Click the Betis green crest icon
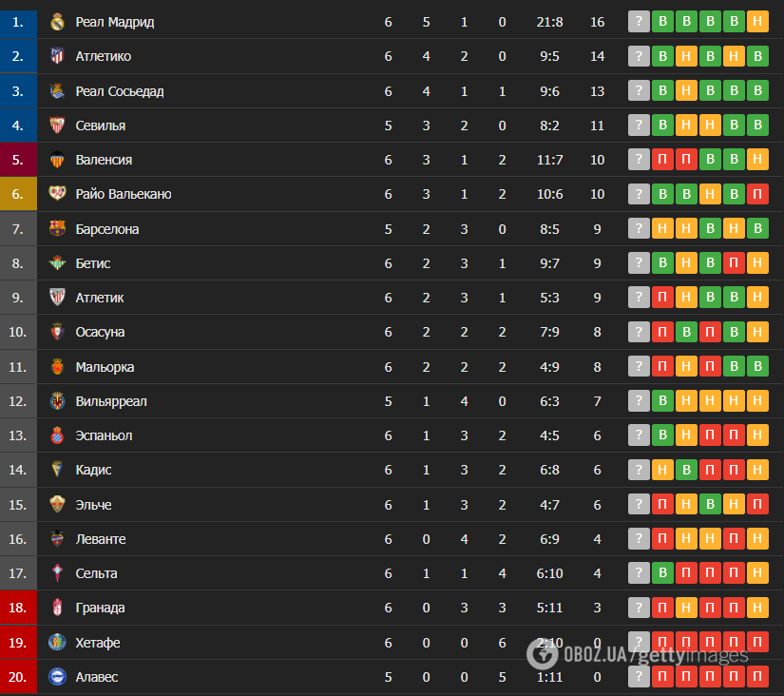 coord(58,263)
